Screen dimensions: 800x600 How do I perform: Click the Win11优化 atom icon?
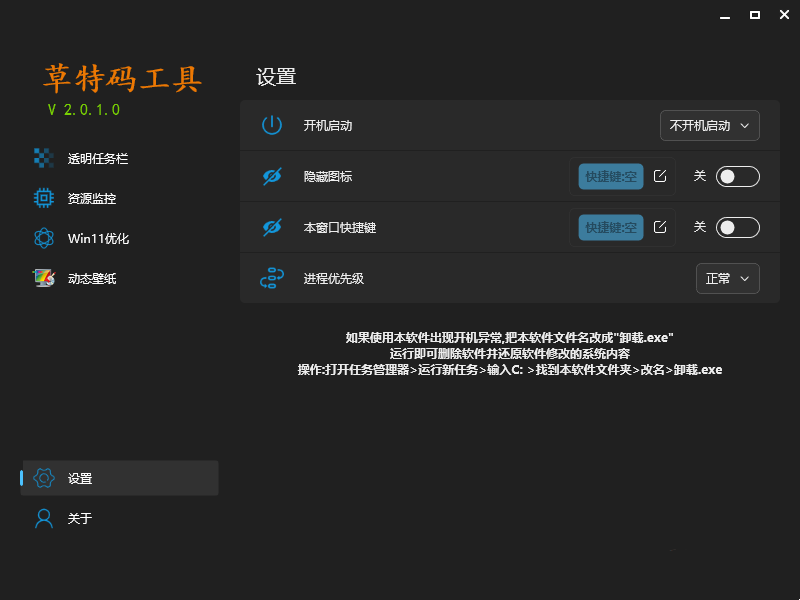coord(43,238)
